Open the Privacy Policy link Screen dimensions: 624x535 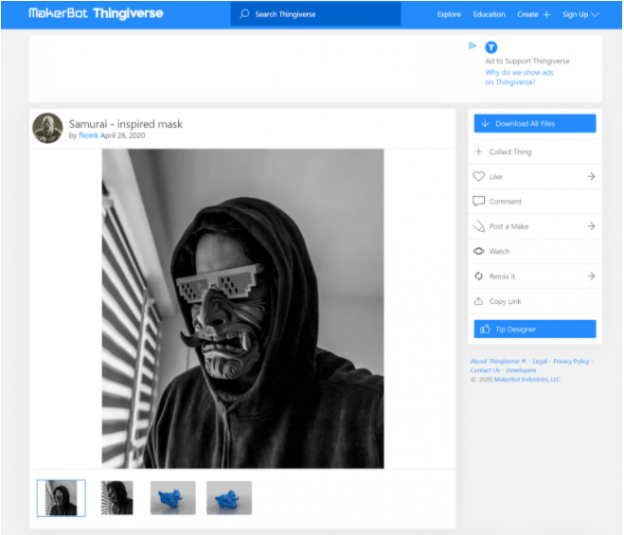click(x=571, y=361)
